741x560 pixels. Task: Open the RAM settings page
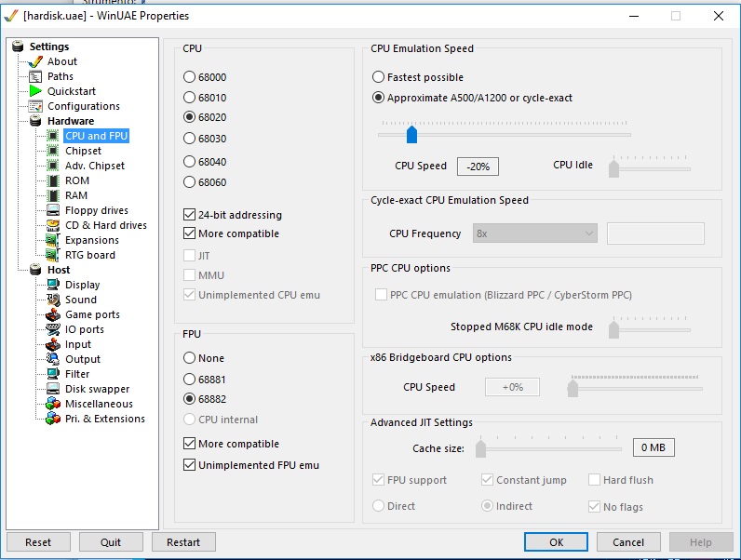click(x=76, y=195)
